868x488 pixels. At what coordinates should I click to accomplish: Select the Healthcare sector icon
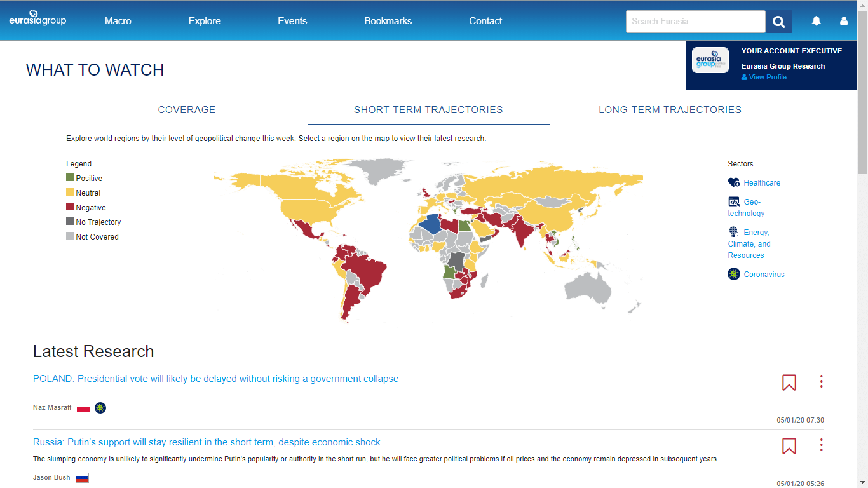point(734,182)
